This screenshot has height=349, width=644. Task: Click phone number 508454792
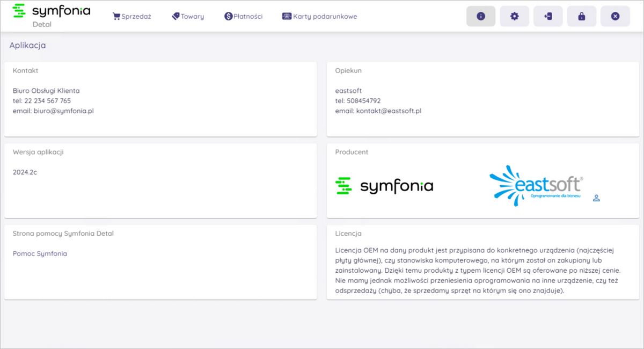coord(363,100)
